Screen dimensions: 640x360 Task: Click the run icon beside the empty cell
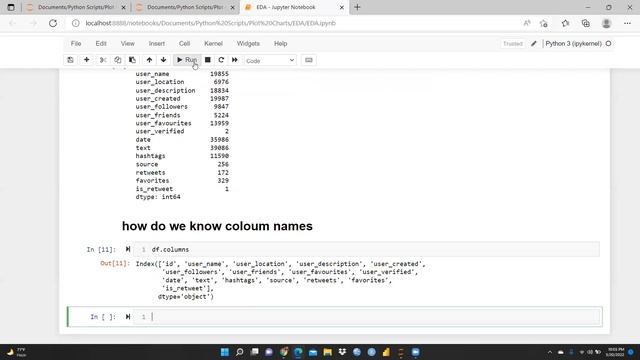click(x=128, y=316)
